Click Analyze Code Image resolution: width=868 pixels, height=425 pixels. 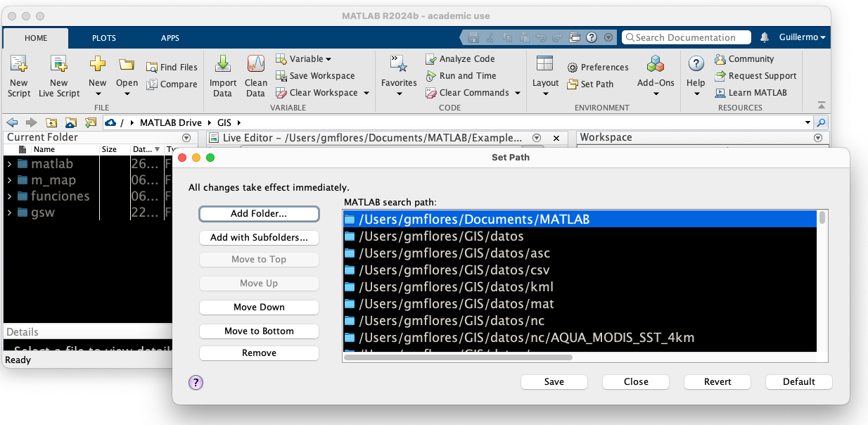460,58
